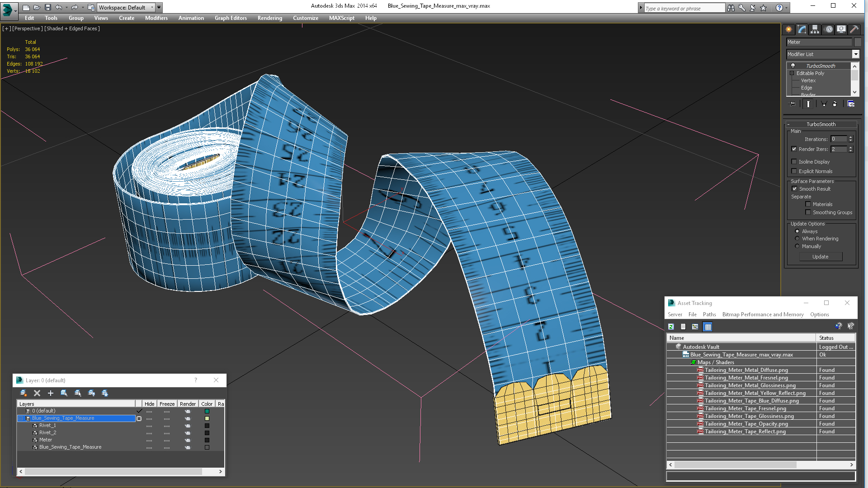Click the New Scene icon
The width and height of the screenshot is (868, 488).
26,8
